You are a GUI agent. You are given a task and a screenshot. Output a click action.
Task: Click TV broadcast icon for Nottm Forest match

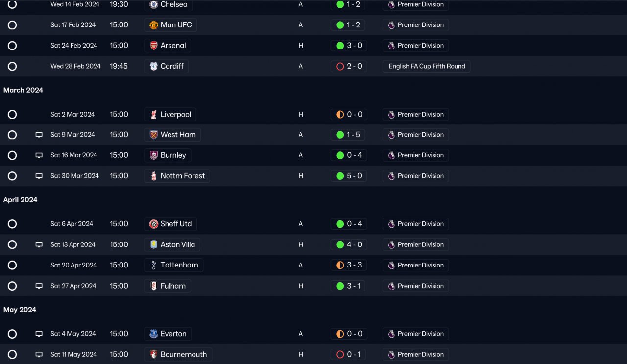pyautogui.click(x=39, y=176)
